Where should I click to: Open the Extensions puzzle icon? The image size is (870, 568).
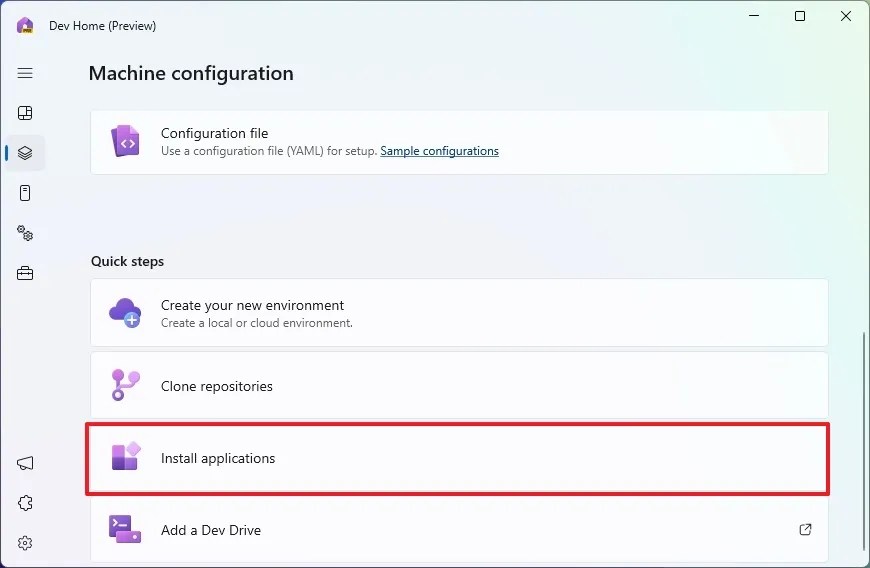pyautogui.click(x=25, y=503)
